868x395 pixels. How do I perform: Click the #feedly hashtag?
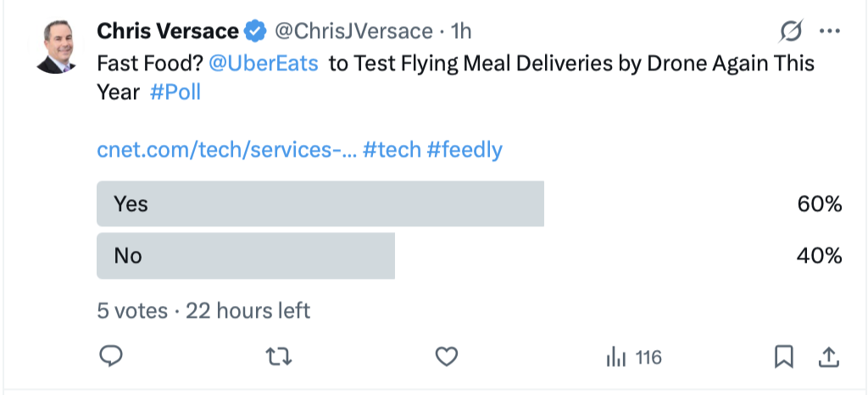pos(465,150)
